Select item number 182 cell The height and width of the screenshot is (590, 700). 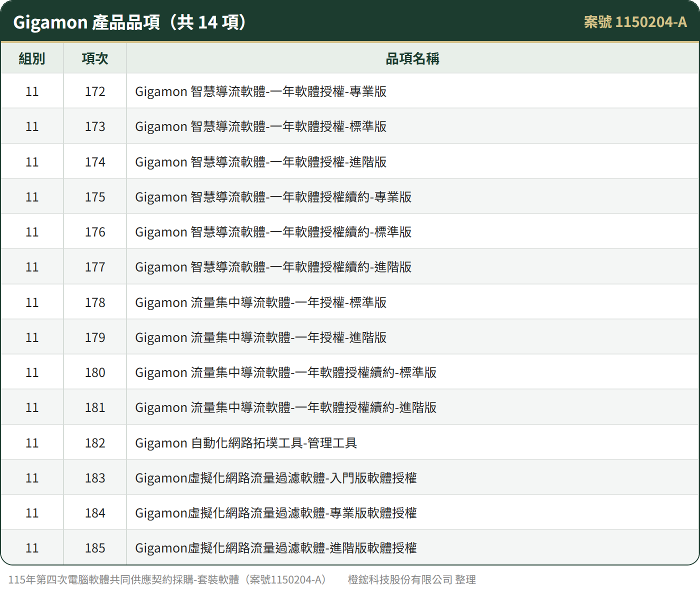pyautogui.click(x=95, y=443)
